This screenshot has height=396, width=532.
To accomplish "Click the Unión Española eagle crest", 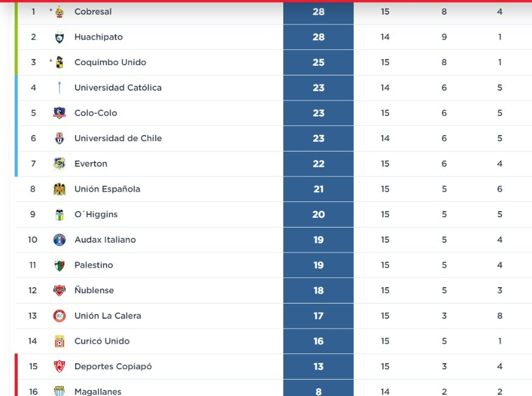I will pyautogui.click(x=60, y=189).
